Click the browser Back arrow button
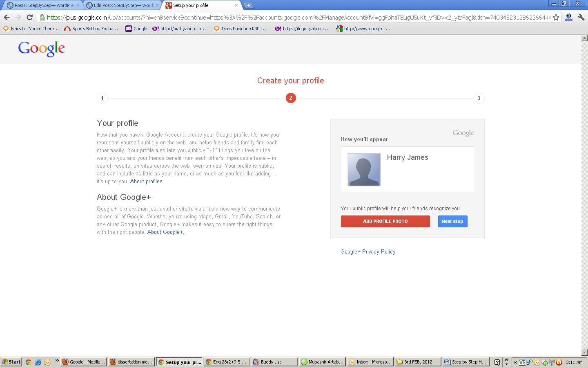Image resolution: width=588 pixels, height=368 pixels. (x=7, y=17)
